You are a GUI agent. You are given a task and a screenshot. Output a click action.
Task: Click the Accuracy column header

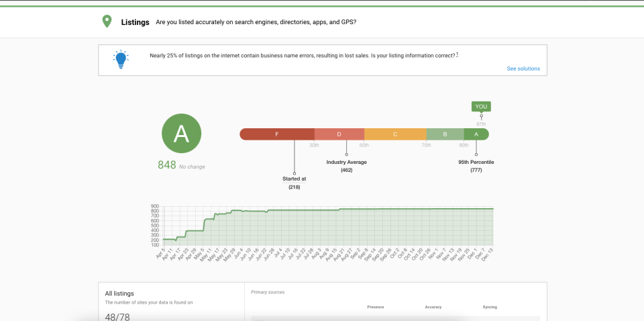pos(433,307)
